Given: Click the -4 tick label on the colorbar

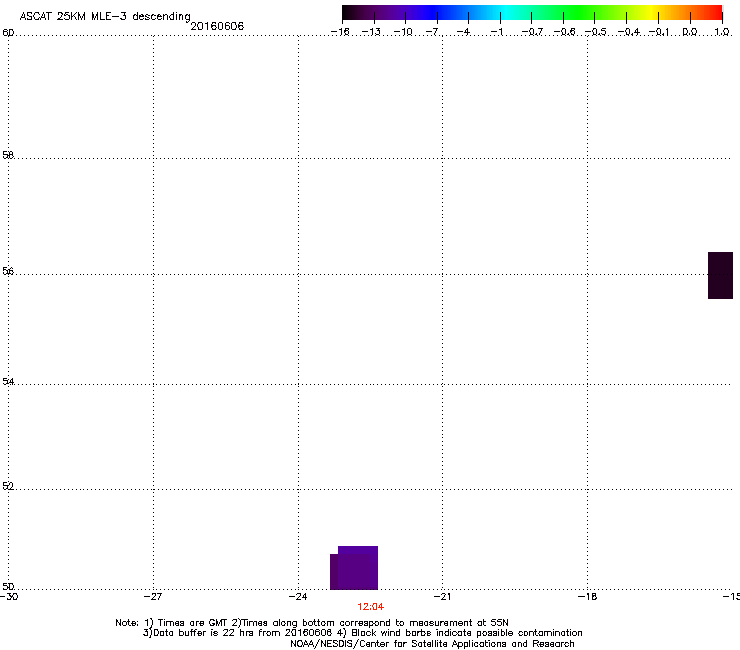Looking at the screenshot, I should [463, 32].
